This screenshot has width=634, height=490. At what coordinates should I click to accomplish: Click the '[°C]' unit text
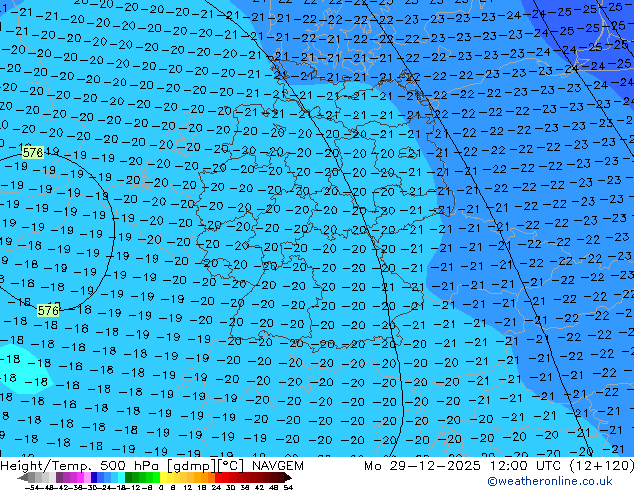[x=231, y=466]
